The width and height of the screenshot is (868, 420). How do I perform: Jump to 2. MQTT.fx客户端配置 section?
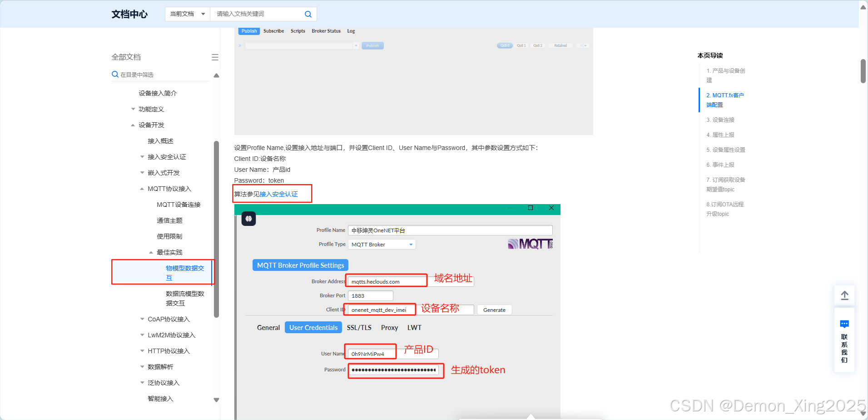coord(725,100)
